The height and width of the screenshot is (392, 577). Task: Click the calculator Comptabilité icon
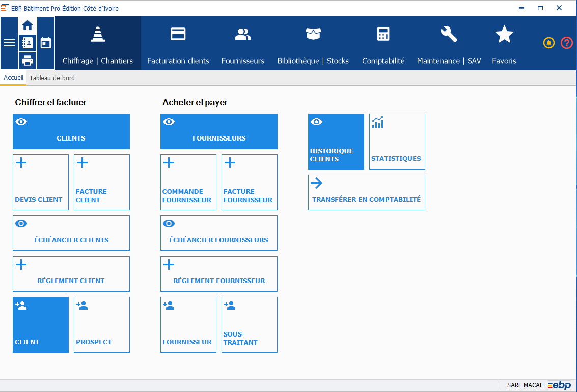point(383,34)
